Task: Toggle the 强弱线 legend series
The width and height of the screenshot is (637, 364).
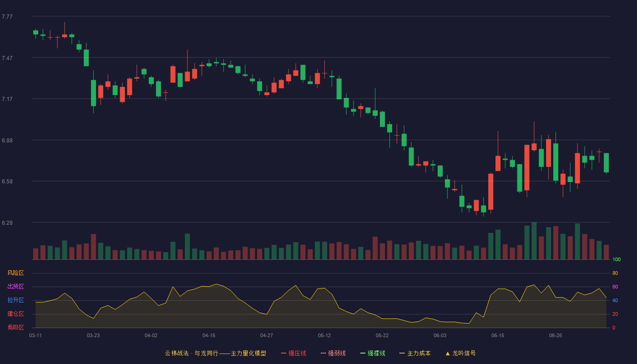Action: pos(333,353)
